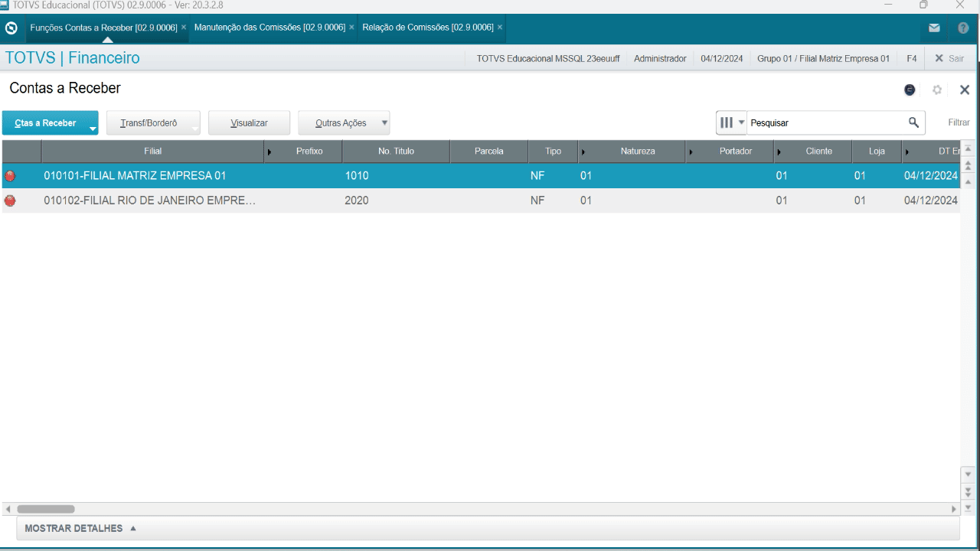
Task: Open the mail envelope icon in top bar
Action: point(934,28)
